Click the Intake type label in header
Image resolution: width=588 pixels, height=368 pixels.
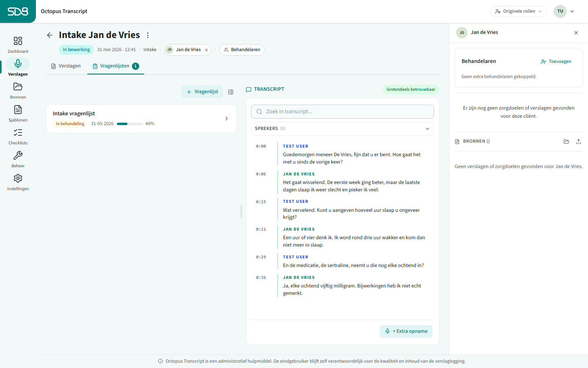tap(150, 50)
